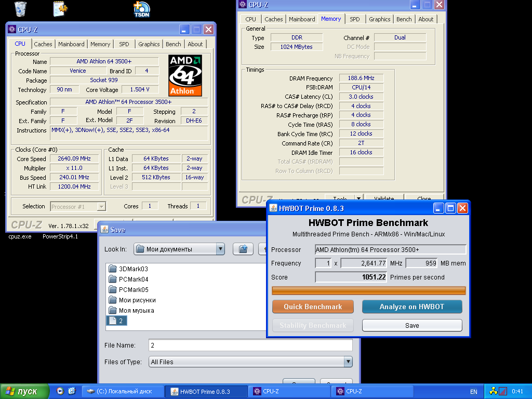
Task: Select the PCMark04 folder
Action: pos(128,279)
